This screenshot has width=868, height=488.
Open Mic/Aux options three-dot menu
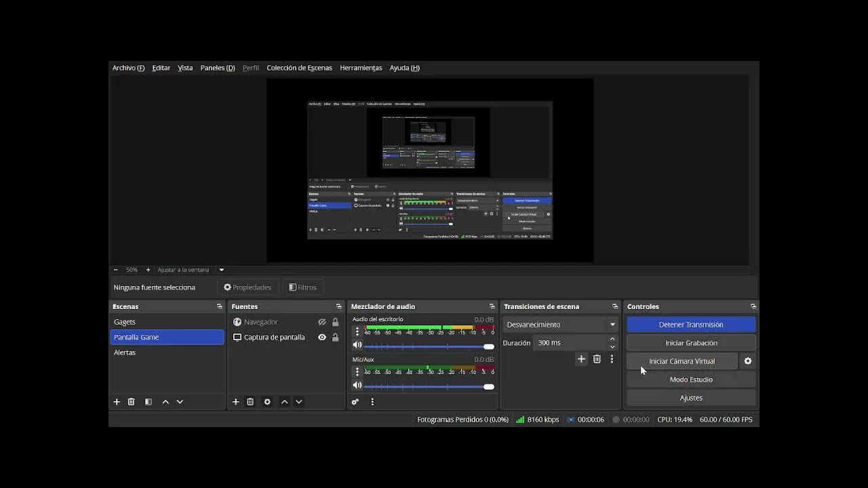(357, 371)
